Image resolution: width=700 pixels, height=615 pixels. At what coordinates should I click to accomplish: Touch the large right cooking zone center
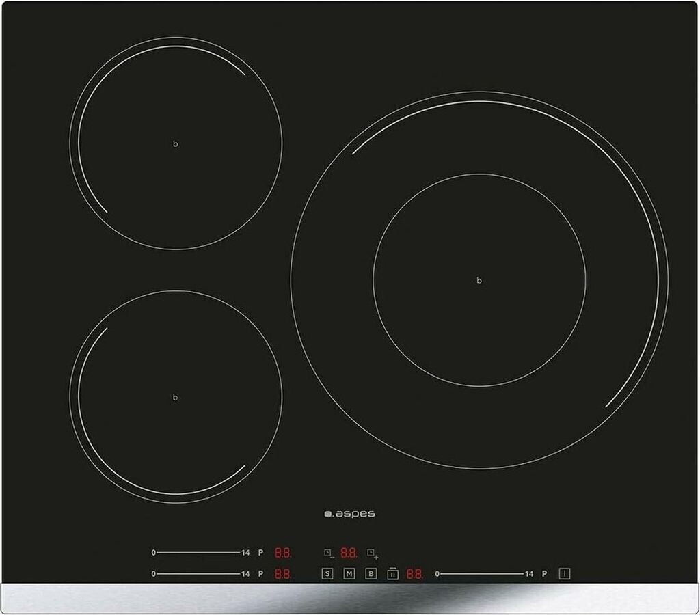pos(479,280)
